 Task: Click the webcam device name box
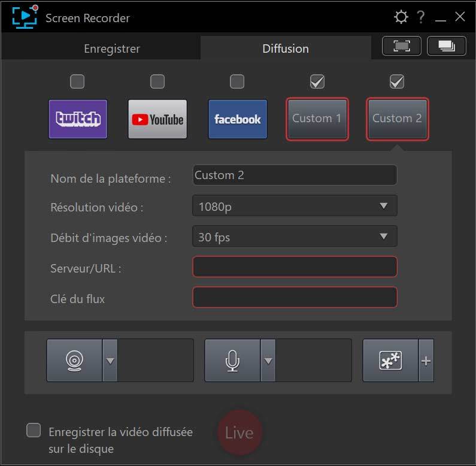point(156,361)
